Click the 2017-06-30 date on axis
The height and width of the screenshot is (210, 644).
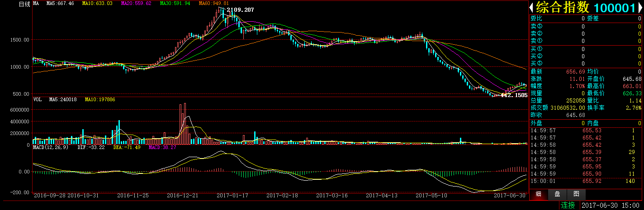[509, 196]
